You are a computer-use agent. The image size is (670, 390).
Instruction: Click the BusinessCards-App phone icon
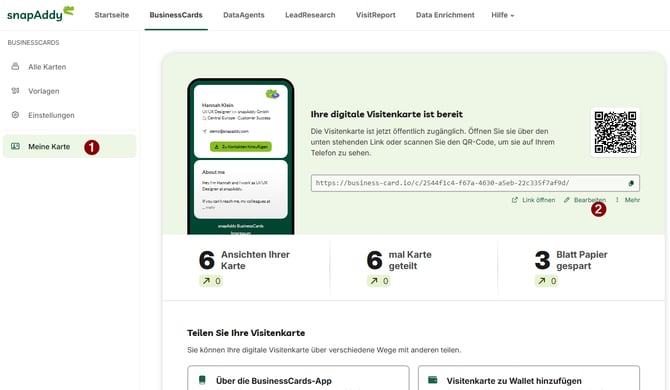click(x=202, y=380)
